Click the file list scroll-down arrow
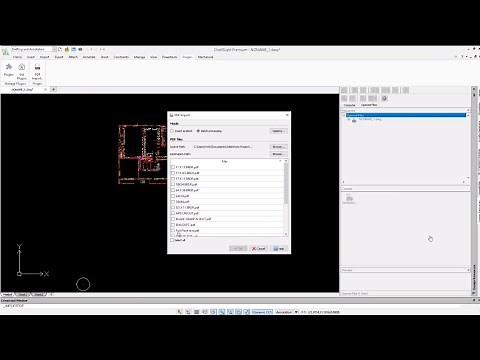The height and width of the screenshot is (360, 480). 286,234
